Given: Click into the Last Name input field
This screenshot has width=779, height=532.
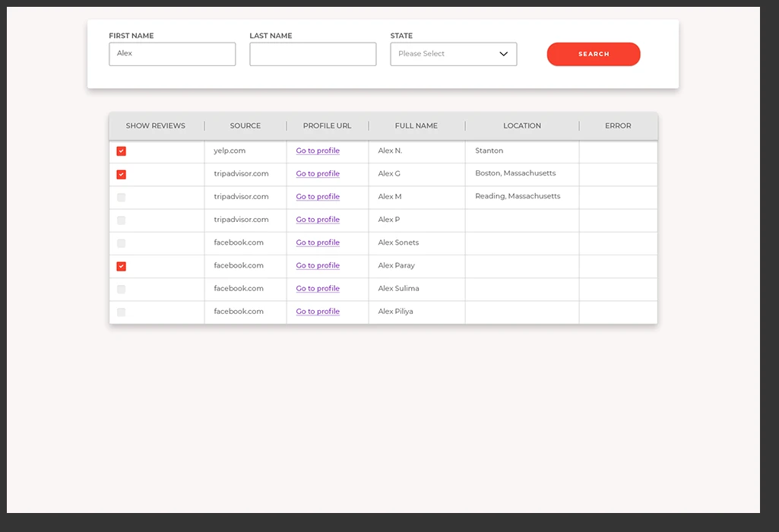Looking at the screenshot, I should pos(313,54).
